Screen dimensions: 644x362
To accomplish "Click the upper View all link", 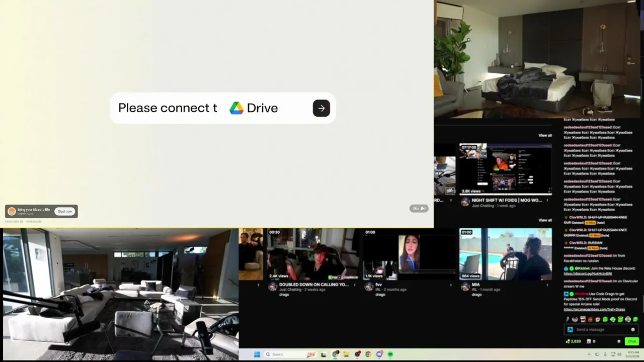I will pyautogui.click(x=545, y=135).
